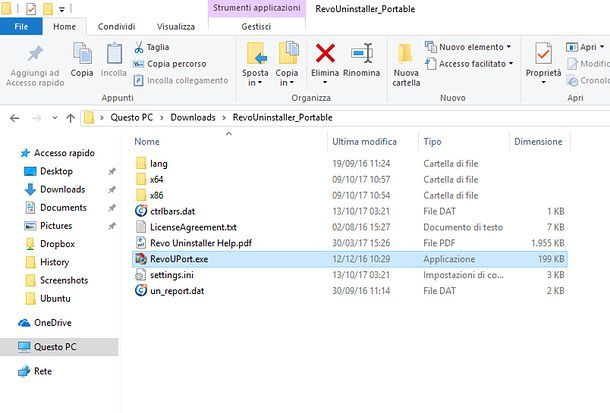The width and height of the screenshot is (610, 413).
Task: Expand the Apri dropdown arrow
Action: (602, 47)
